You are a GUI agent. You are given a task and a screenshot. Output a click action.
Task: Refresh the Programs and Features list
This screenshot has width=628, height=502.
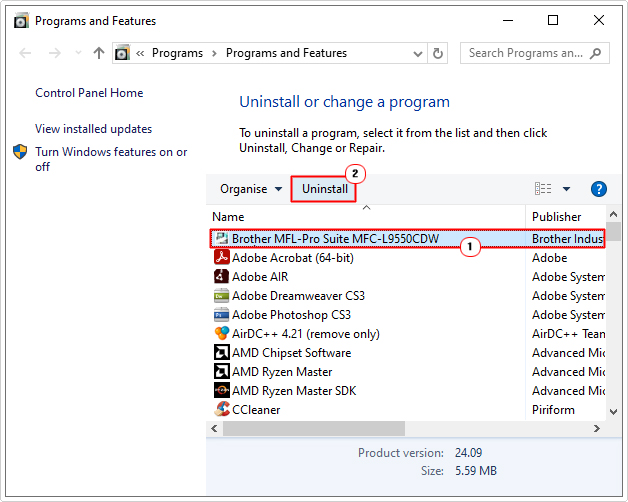[x=438, y=53]
